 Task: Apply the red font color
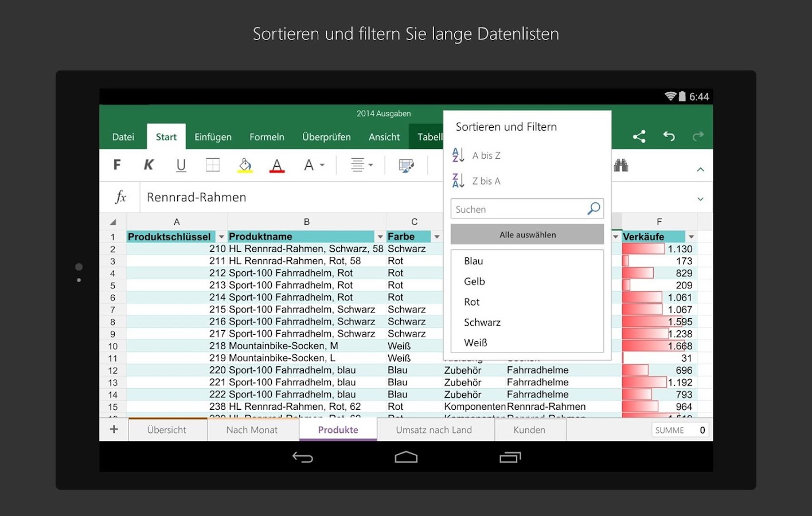click(x=277, y=165)
